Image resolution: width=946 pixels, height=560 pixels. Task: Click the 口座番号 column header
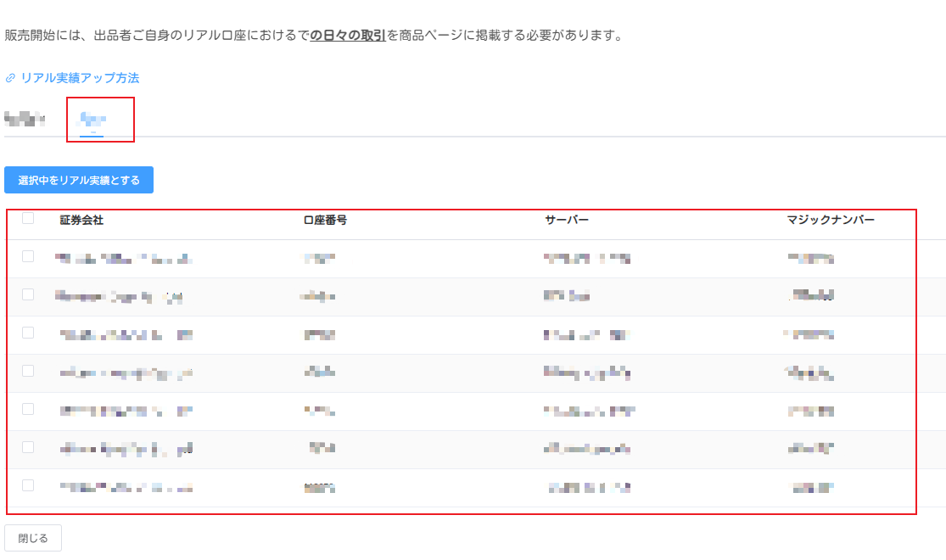click(325, 221)
